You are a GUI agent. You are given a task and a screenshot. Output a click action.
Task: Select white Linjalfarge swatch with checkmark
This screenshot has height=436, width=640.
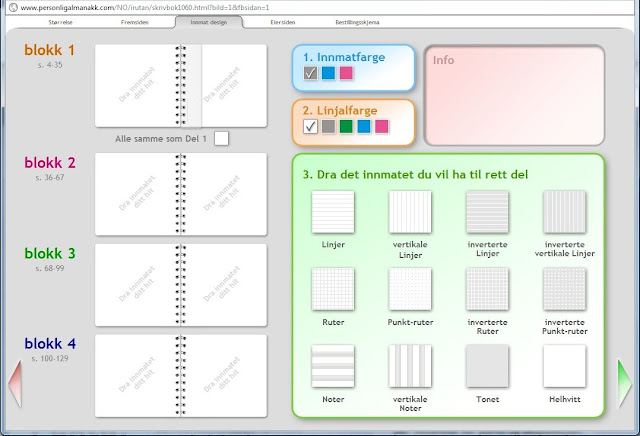(311, 126)
